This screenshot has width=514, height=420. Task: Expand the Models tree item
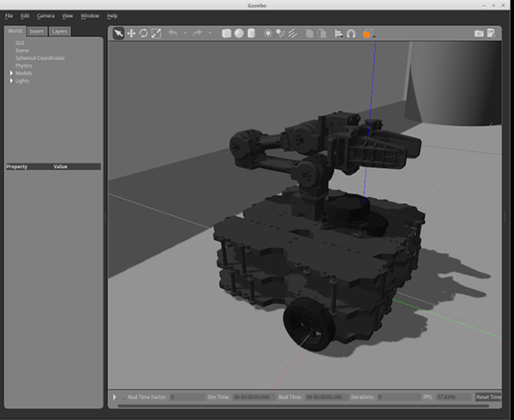point(11,73)
